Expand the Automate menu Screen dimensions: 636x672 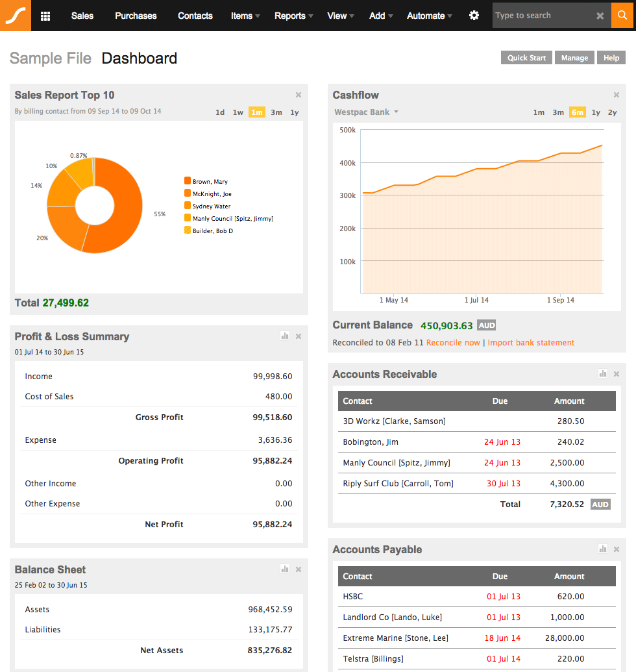[429, 16]
